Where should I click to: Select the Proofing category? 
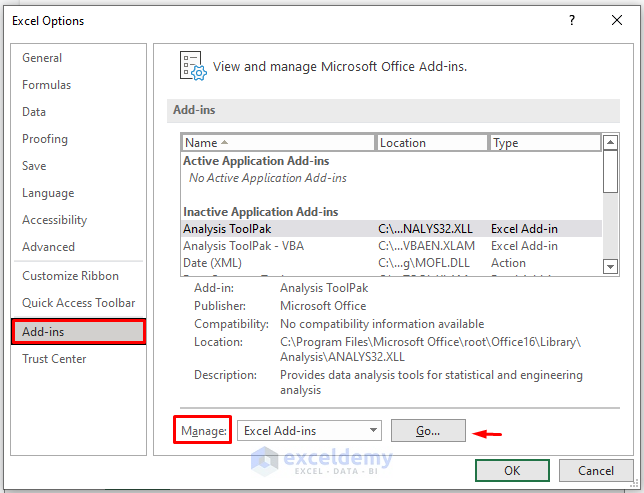[45, 139]
